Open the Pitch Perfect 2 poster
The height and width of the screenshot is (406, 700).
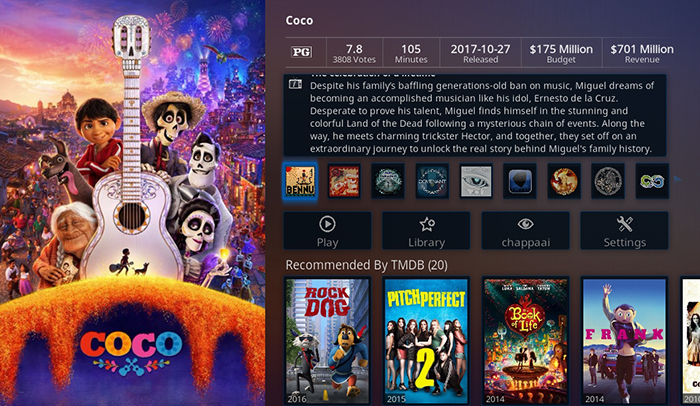[426, 341]
